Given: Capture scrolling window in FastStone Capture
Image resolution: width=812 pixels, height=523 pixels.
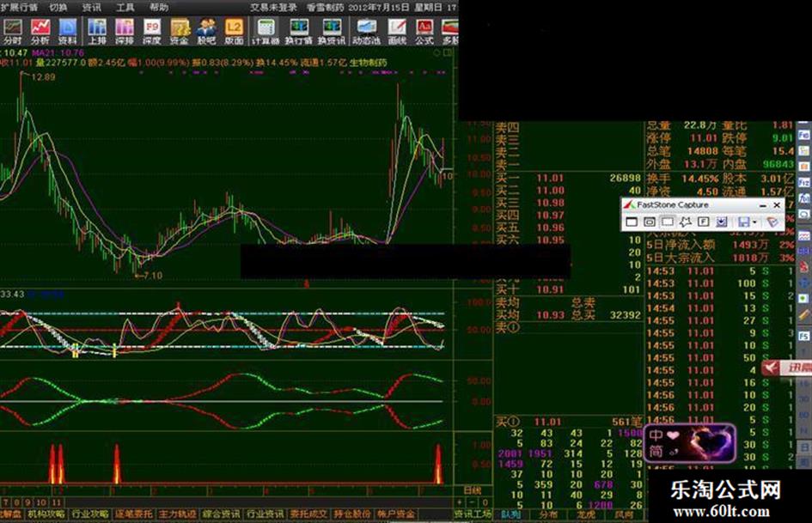Looking at the screenshot, I should [722, 222].
